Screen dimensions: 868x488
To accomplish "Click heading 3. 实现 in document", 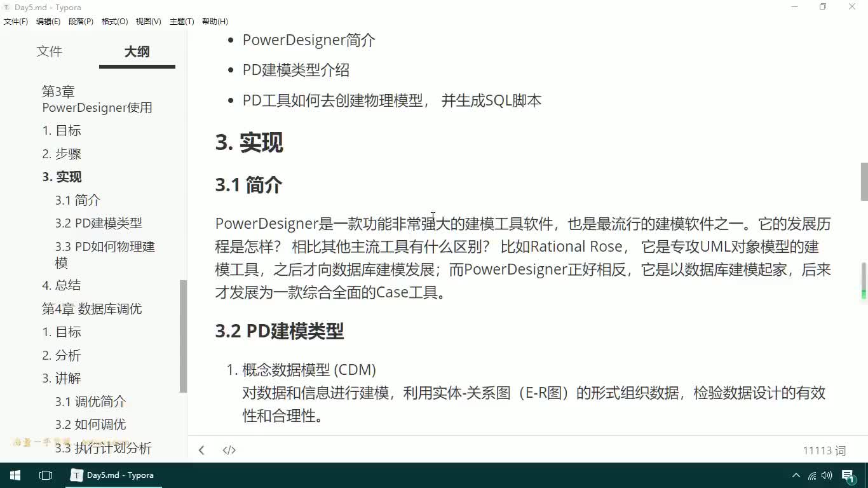I will [x=249, y=142].
